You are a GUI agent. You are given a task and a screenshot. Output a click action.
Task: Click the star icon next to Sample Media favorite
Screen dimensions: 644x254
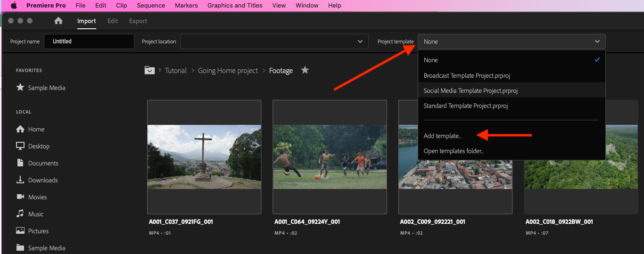[20, 88]
